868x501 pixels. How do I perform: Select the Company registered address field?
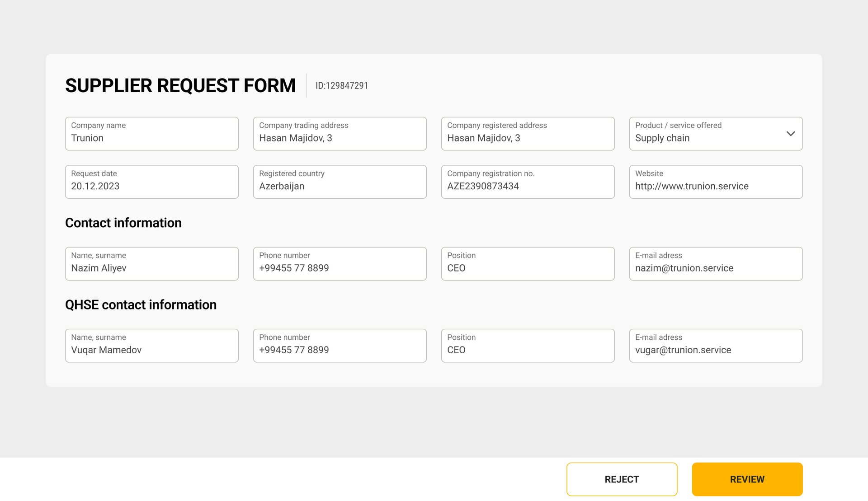tap(528, 134)
